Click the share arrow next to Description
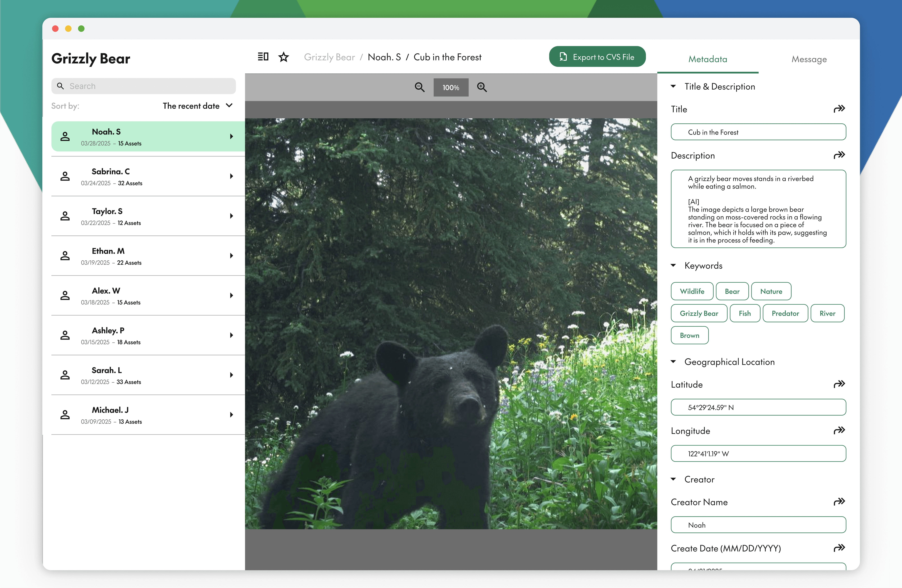This screenshot has height=588, width=902. tap(839, 155)
